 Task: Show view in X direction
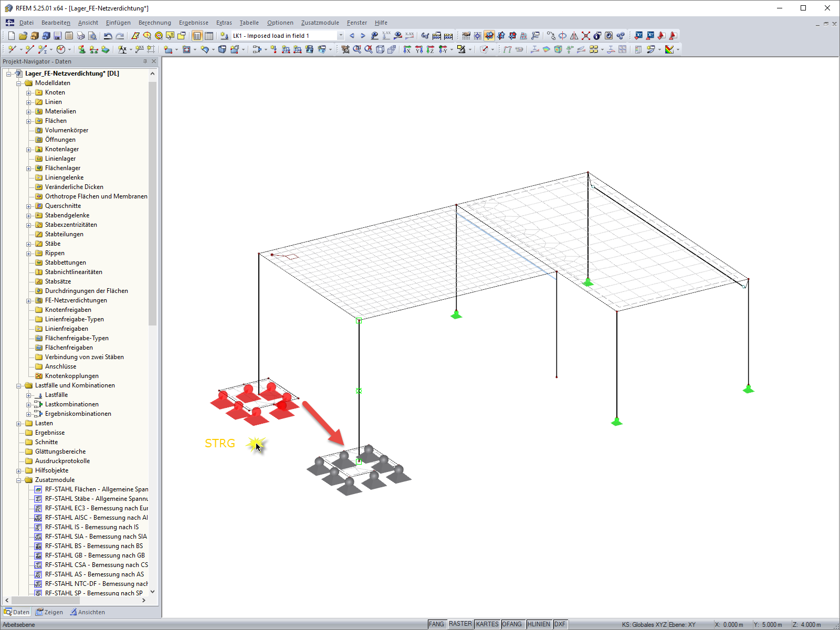click(x=407, y=49)
